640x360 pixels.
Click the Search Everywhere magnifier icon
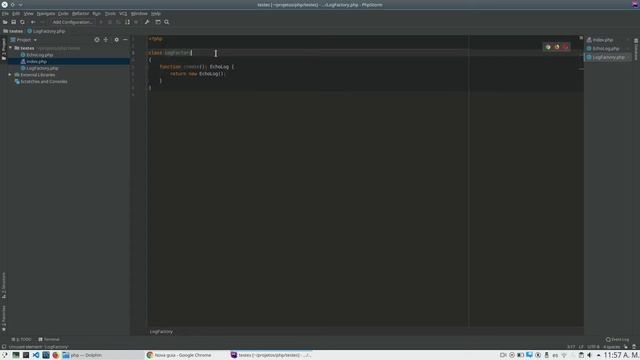[x=167, y=22]
